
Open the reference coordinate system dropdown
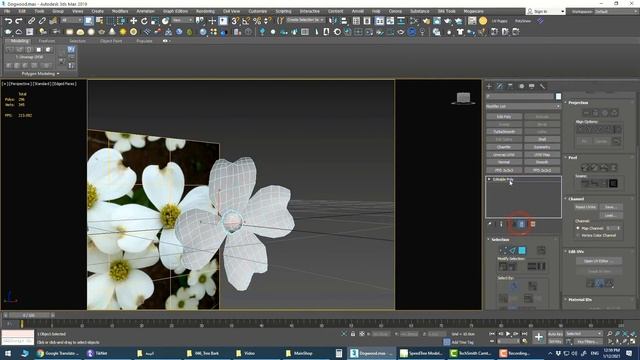(182, 20)
